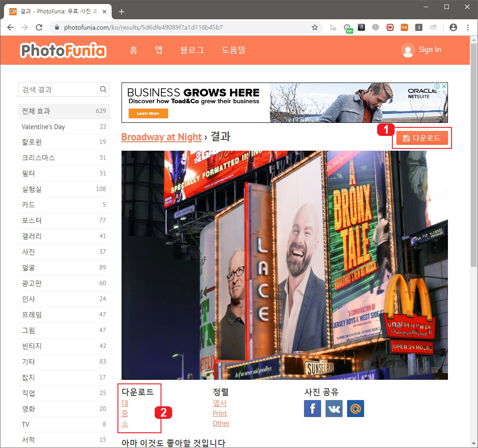The width and height of the screenshot is (478, 448).
Task: Share the photo on VK
Action: [x=334, y=409]
